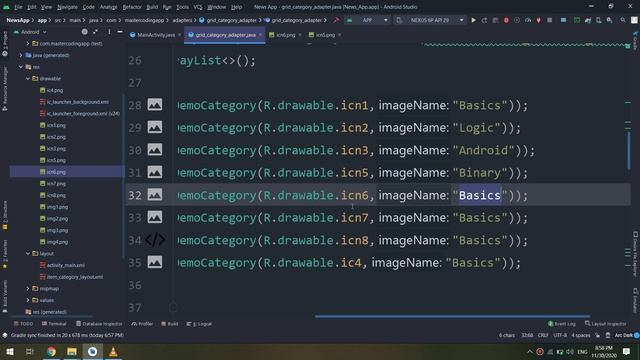The width and height of the screenshot is (640, 360).
Task: Run the app with the green play button
Action: click(473, 20)
